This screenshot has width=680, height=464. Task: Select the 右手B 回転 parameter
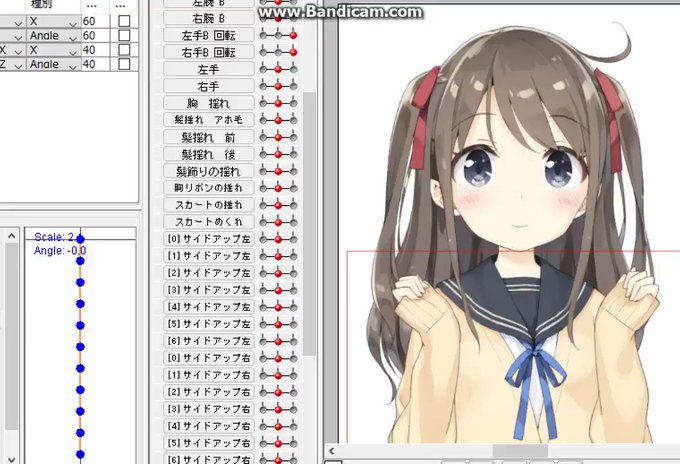(x=209, y=52)
